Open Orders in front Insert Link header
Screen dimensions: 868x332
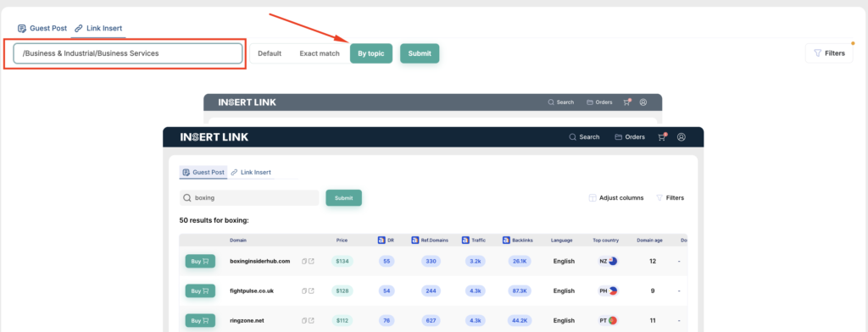point(630,136)
